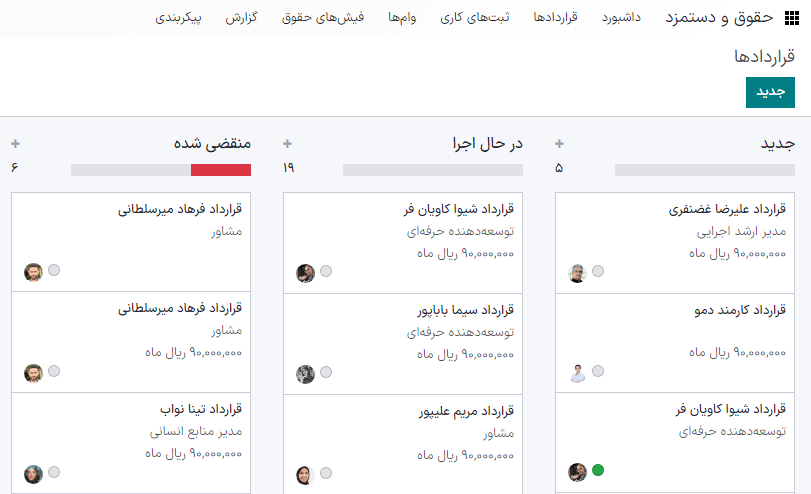Expand the ثبت‌های کاری menu
Image resolution: width=811 pixels, height=494 pixels.
pyautogui.click(x=484, y=18)
